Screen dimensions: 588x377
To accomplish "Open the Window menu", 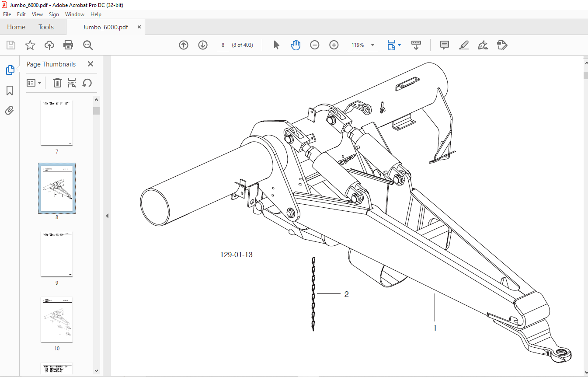I will [75, 14].
